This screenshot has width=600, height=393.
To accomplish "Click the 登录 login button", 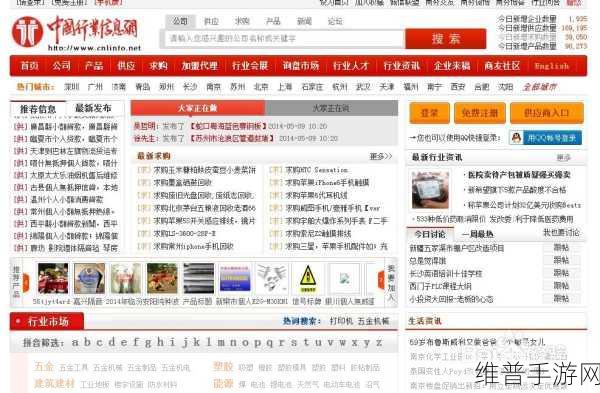I will point(429,113).
